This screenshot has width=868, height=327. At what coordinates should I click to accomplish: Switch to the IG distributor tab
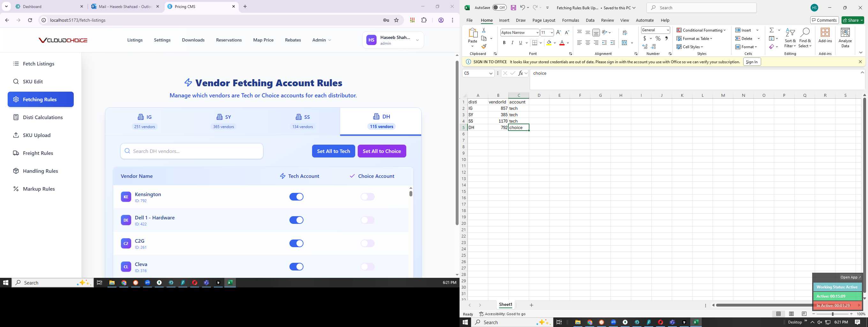click(145, 121)
